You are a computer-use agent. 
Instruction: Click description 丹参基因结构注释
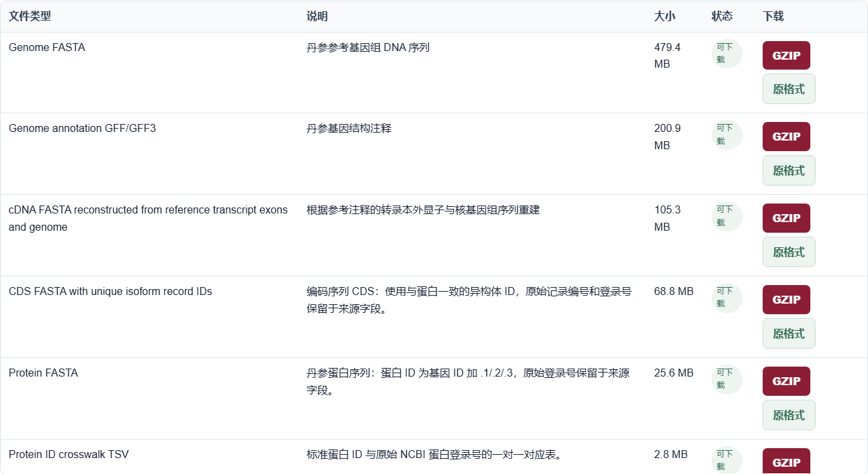349,129
